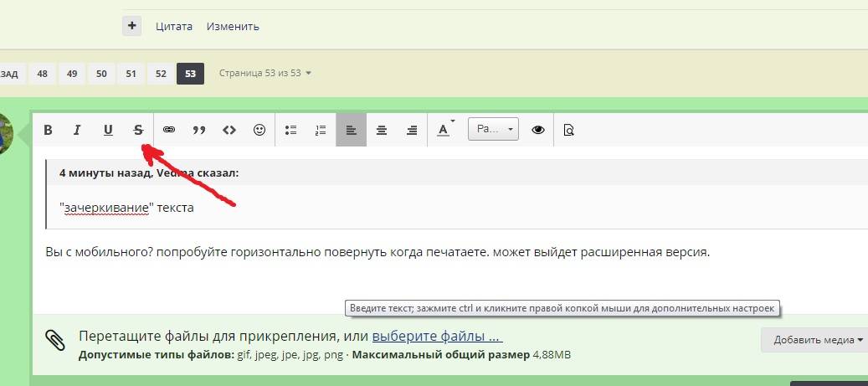The width and height of the screenshot is (868, 386).
Task: Align text to the right
Action: tap(412, 130)
